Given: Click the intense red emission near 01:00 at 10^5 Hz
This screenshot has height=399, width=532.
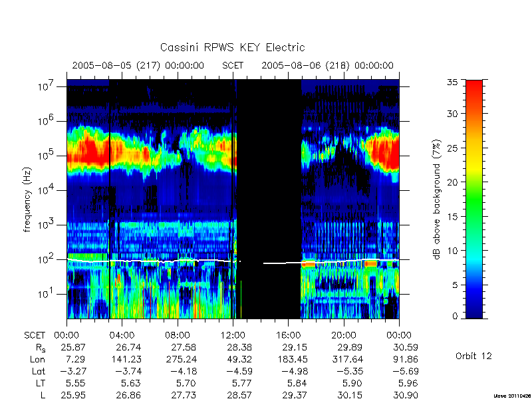Looking at the screenshot, I should coord(89,150).
